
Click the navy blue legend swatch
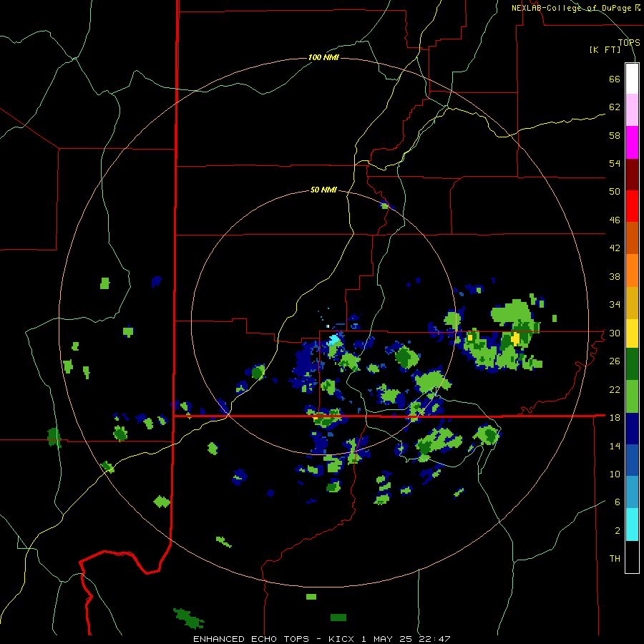click(x=632, y=429)
